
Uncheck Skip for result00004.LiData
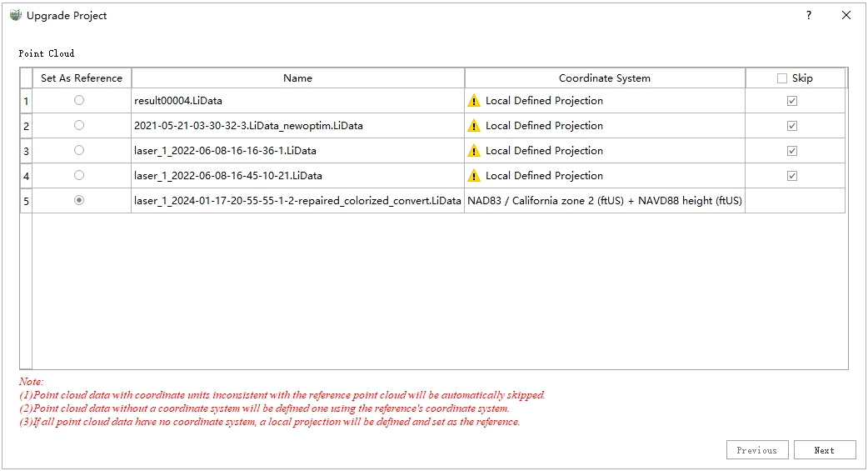click(x=792, y=101)
